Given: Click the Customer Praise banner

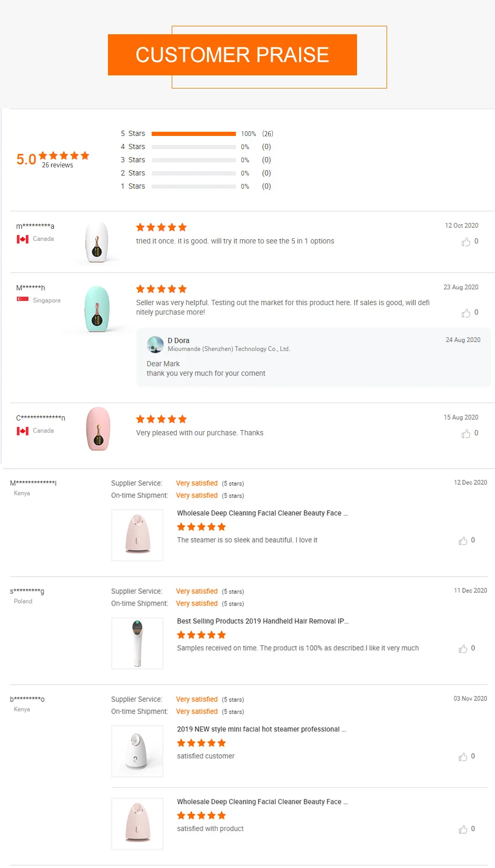Looking at the screenshot, I should click(232, 55).
